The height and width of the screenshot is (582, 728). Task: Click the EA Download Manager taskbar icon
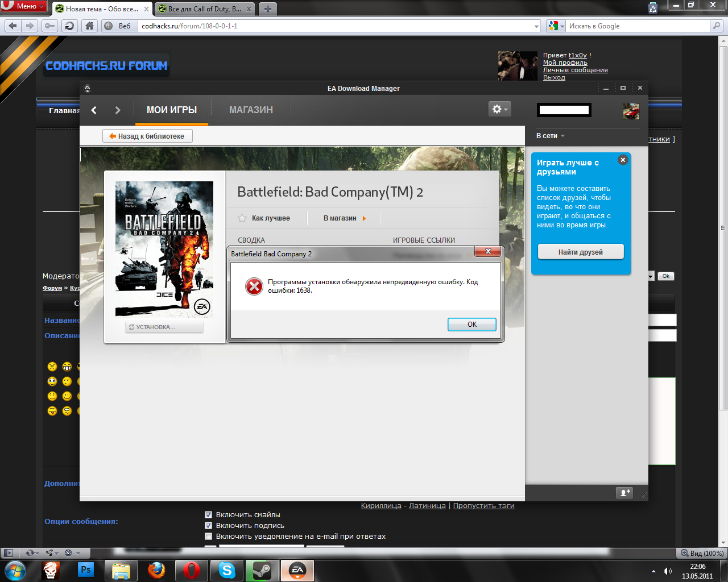(297, 571)
